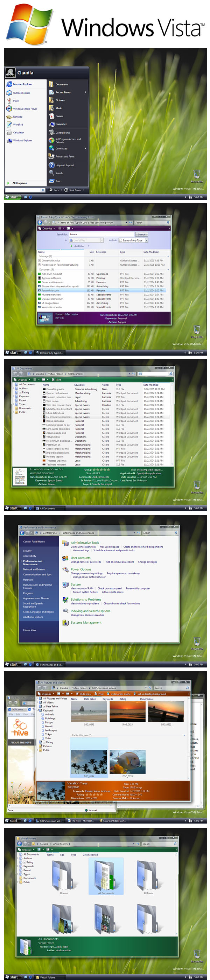Click the Search for field containing forum
Viewport: 210px width, 980px height.
[101, 234]
